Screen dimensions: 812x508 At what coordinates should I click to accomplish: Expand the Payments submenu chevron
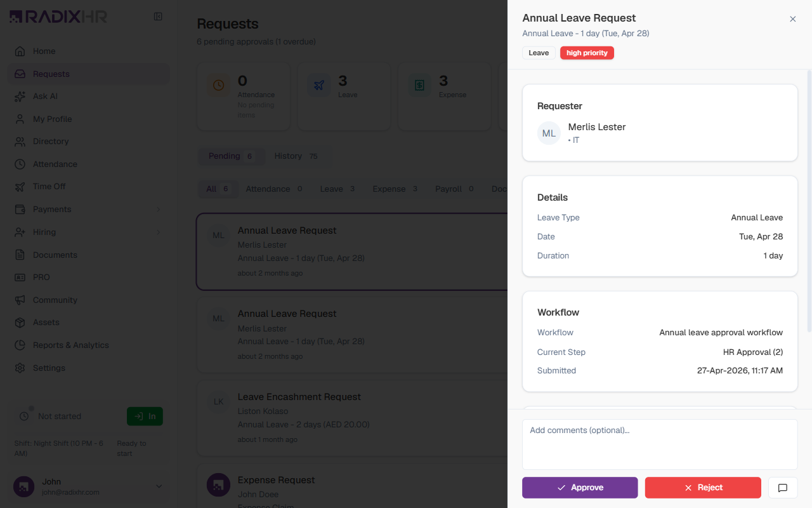(159, 210)
